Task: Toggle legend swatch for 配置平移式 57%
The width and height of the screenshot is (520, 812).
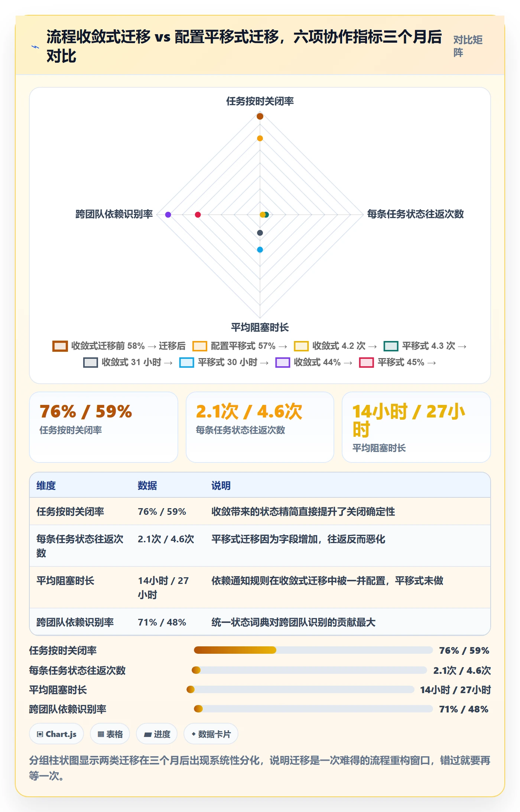Action: click(x=199, y=346)
